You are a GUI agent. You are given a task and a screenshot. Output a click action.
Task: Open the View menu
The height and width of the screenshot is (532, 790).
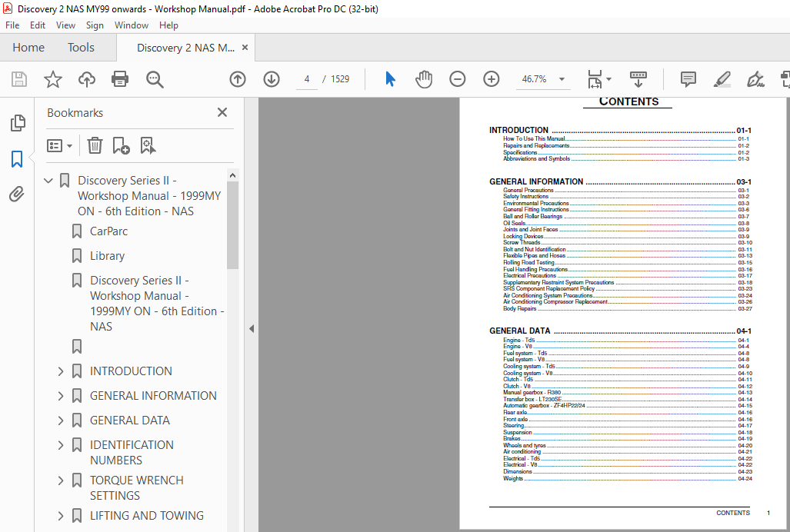[65, 25]
